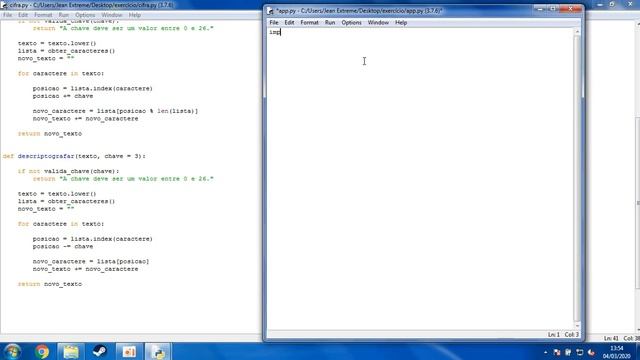Click 'def descriptografar(texto, chave = 3):' line
The width and height of the screenshot is (640, 360).
74,156
